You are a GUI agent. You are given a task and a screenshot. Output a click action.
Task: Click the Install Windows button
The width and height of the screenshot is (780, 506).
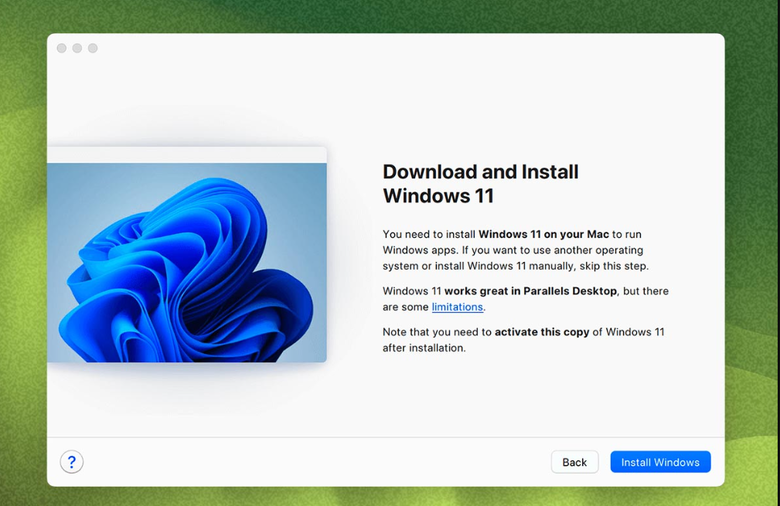coord(660,462)
